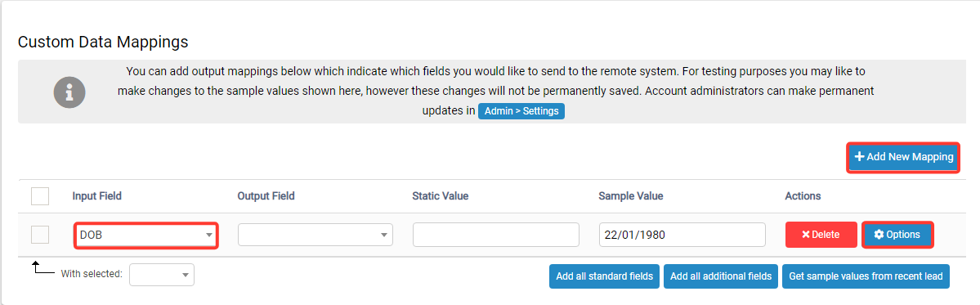The height and width of the screenshot is (305, 980).
Task: Click inside the Static Value field
Action: point(495,235)
